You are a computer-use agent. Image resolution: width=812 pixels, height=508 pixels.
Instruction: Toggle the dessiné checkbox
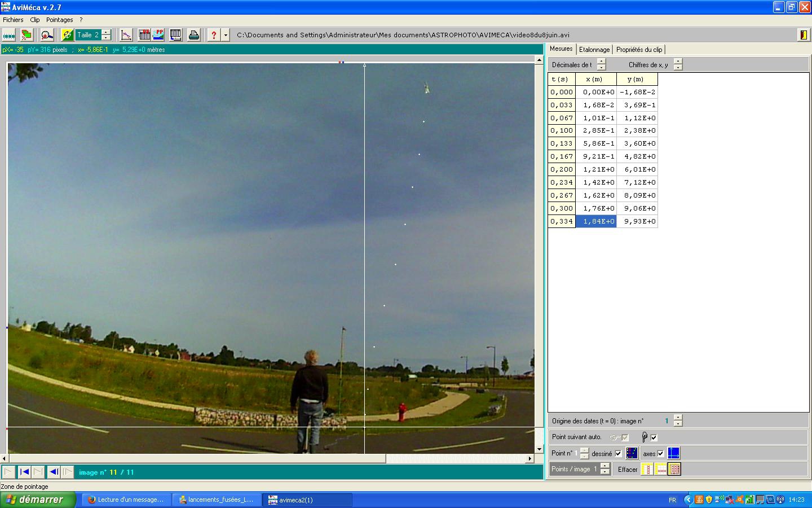pos(618,454)
